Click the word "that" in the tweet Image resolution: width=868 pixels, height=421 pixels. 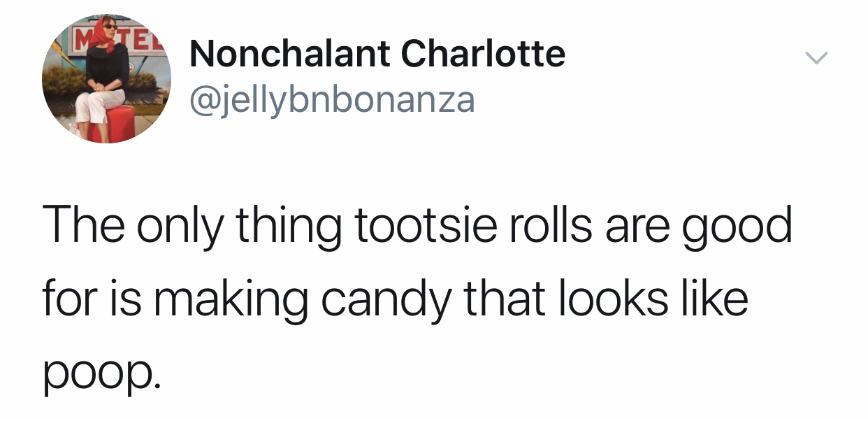coord(514,299)
